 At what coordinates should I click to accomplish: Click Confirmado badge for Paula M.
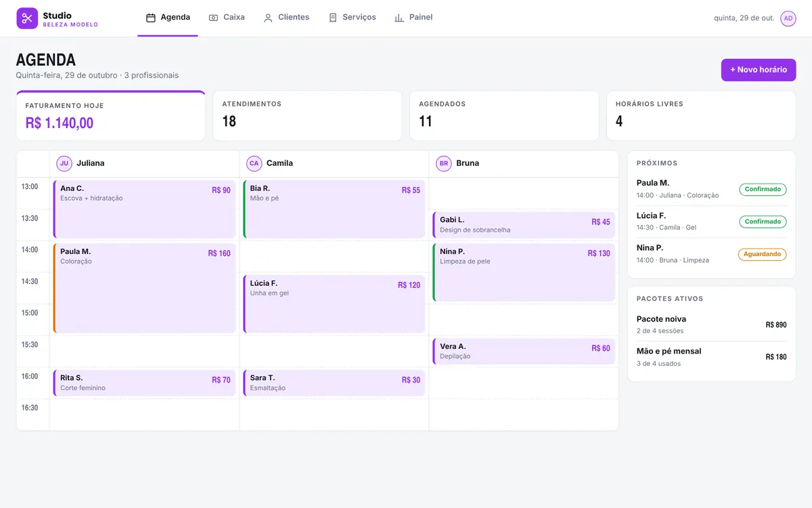click(x=763, y=190)
